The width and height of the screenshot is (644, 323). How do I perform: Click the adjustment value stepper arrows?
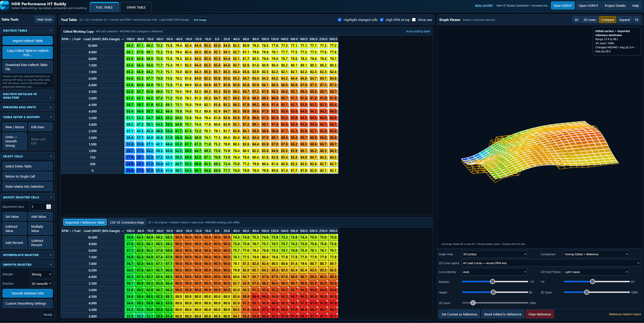click(x=48, y=207)
